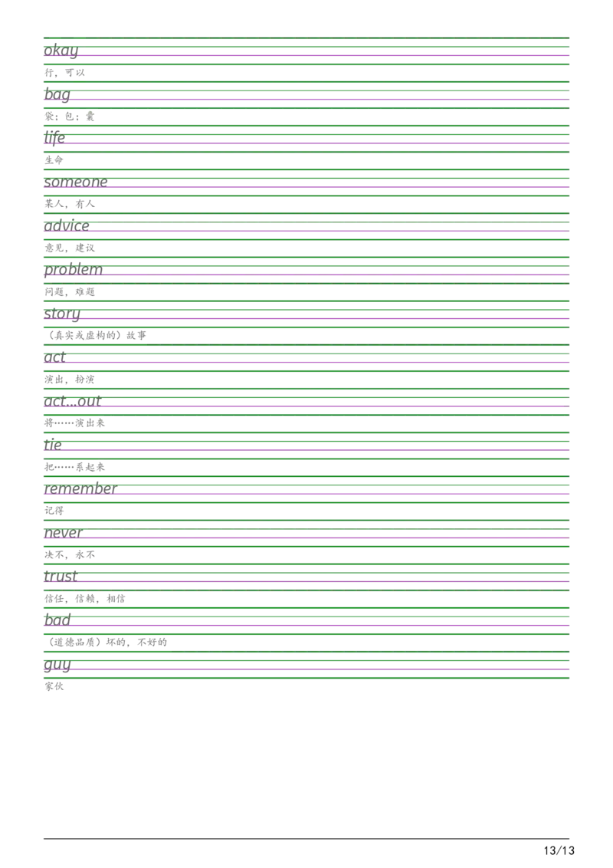Click the second-to-last purple-striped row
This screenshot has width=613, height=868.
click(306, 623)
